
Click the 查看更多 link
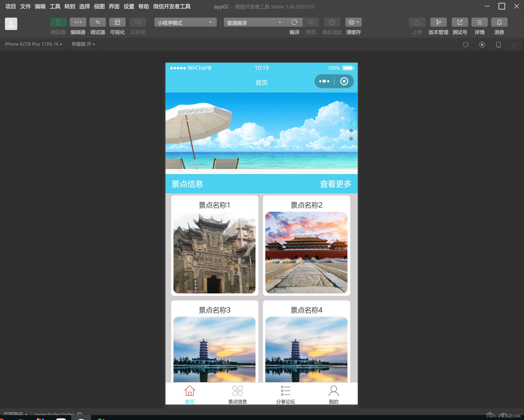pos(335,184)
